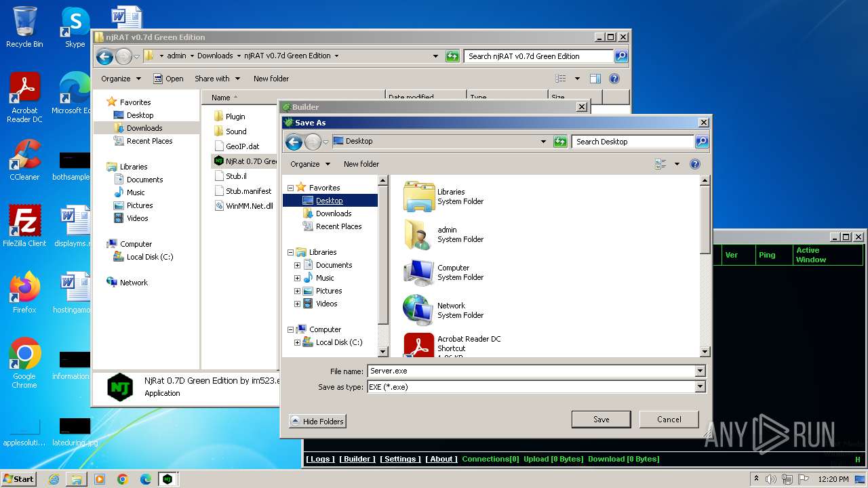Open Share with menu in Explorer window
The image size is (868, 488).
click(x=216, y=79)
